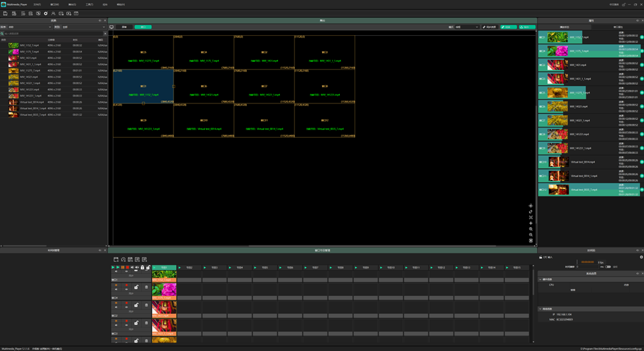Click the user account icon in toolbar

click(53, 13)
